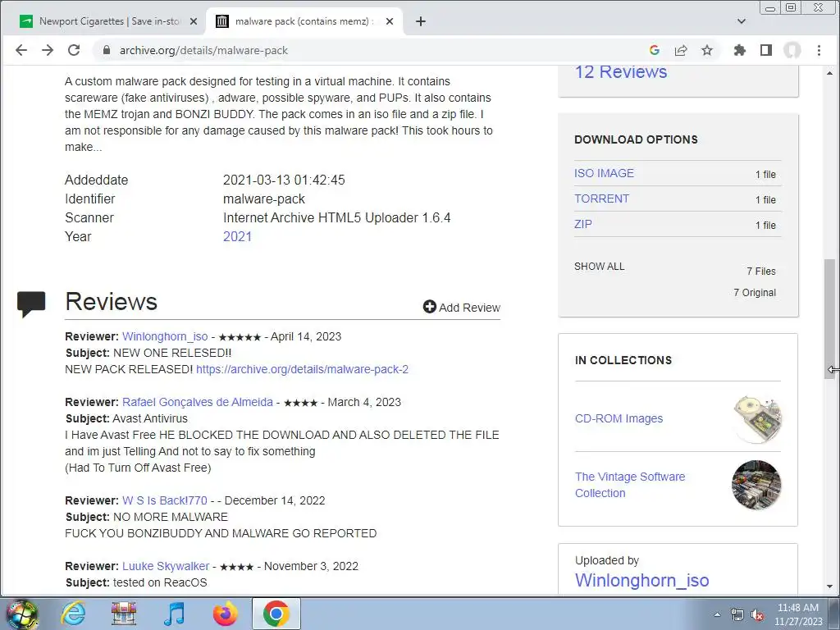The image size is (840, 630).
Task: Reload the archive.org page
Action: 74,50
